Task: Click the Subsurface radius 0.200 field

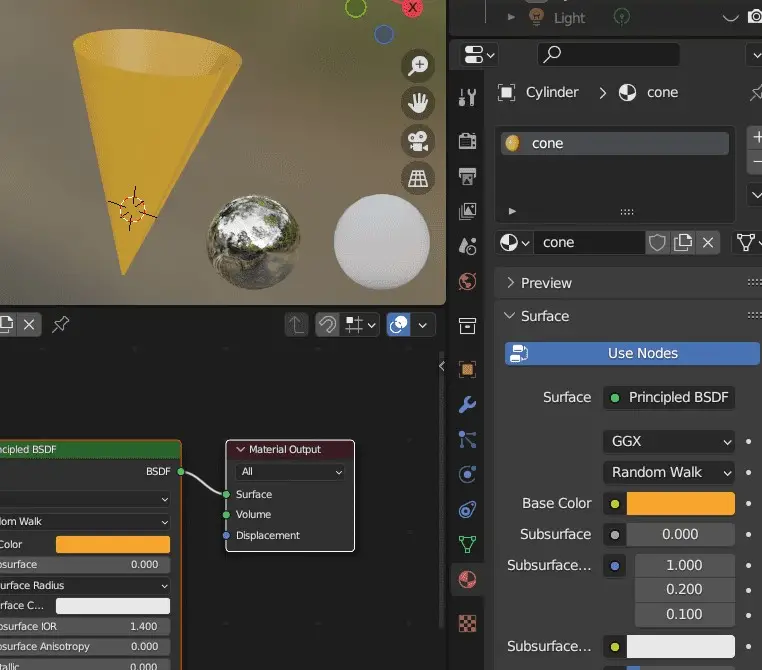Action: coord(684,589)
